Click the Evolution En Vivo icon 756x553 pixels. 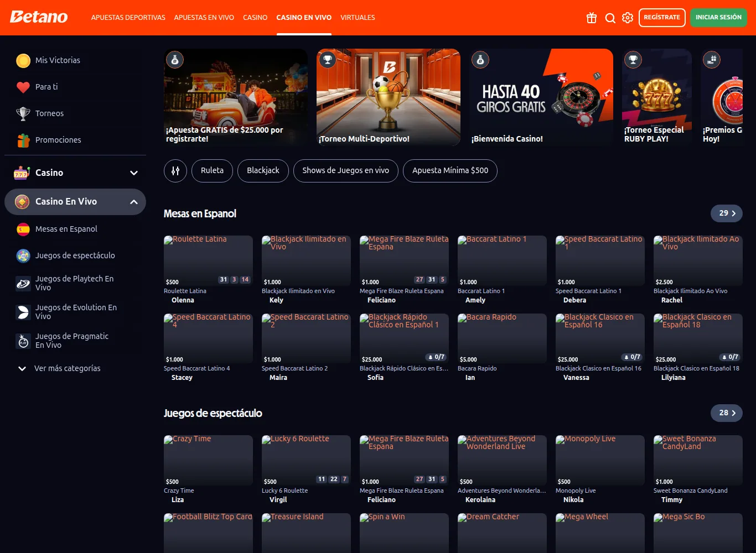click(23, 312)
